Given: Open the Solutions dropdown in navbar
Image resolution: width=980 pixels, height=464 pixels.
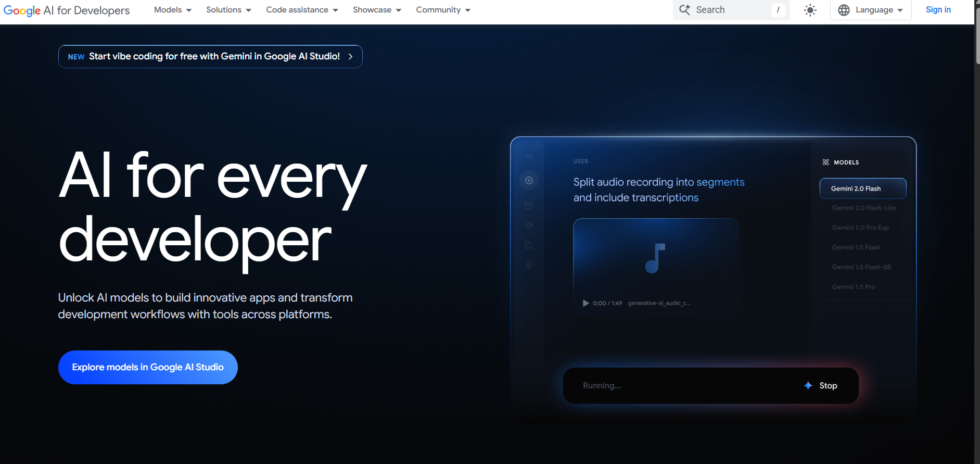Looking at the screenshot, I should click(228, 10).
